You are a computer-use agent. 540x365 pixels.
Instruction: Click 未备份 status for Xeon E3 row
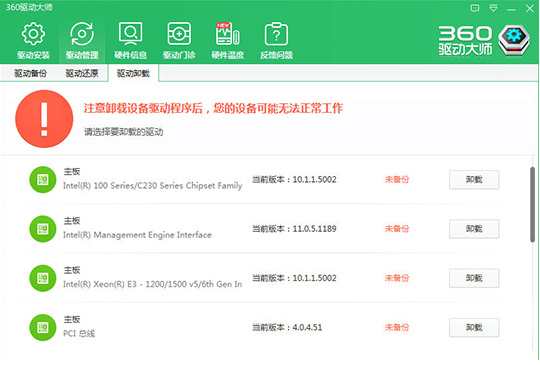pyautogui.click(x=397, y=278)
